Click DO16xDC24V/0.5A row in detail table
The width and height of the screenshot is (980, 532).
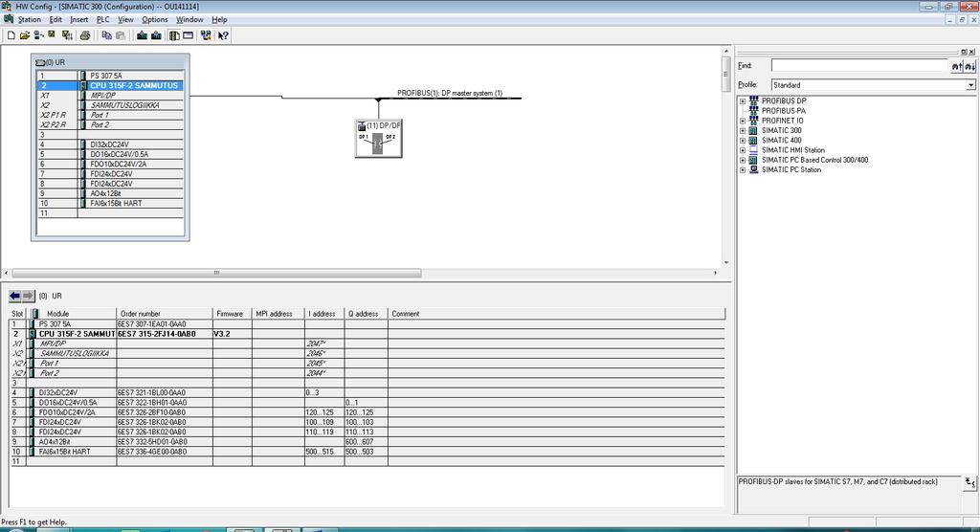coord(367,403)
